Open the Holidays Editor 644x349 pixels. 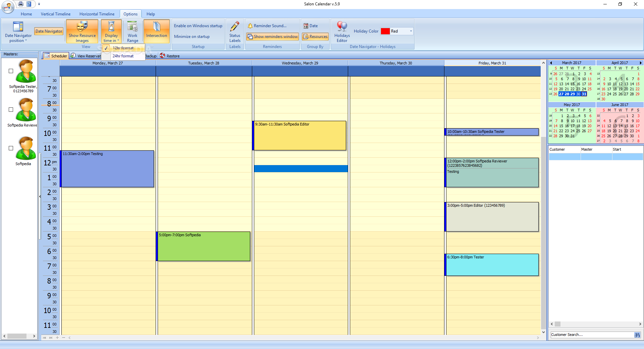pyautogui.click(x=342, y=32)
